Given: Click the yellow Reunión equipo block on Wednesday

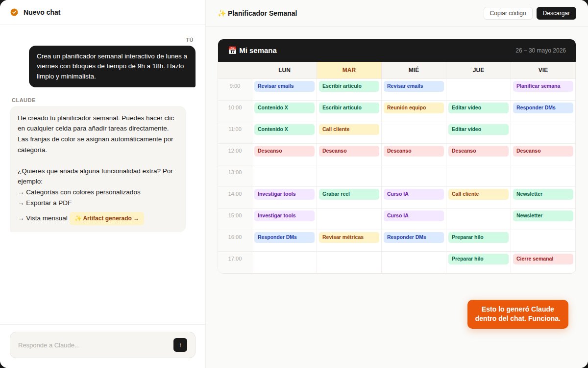Looking at the screenshot, I should tap(414, 108).
